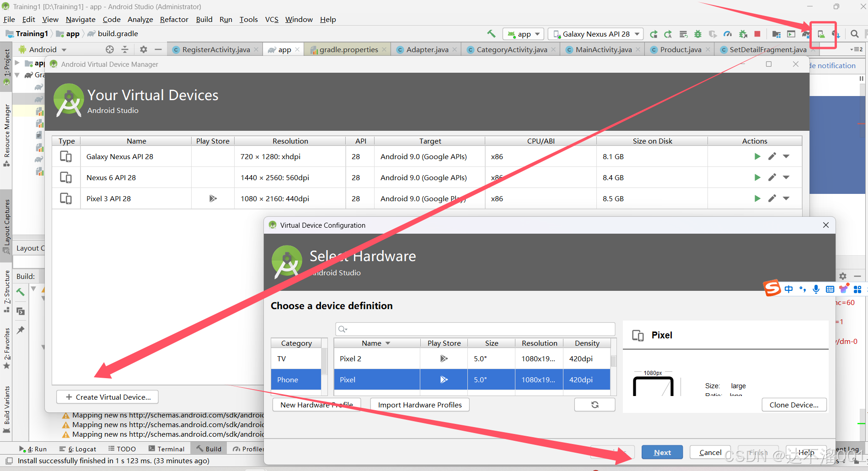Sort devices by the Name column header
The height and width of the screenshot is (471, 868).
pyautogui.click(x=376, y=343)
